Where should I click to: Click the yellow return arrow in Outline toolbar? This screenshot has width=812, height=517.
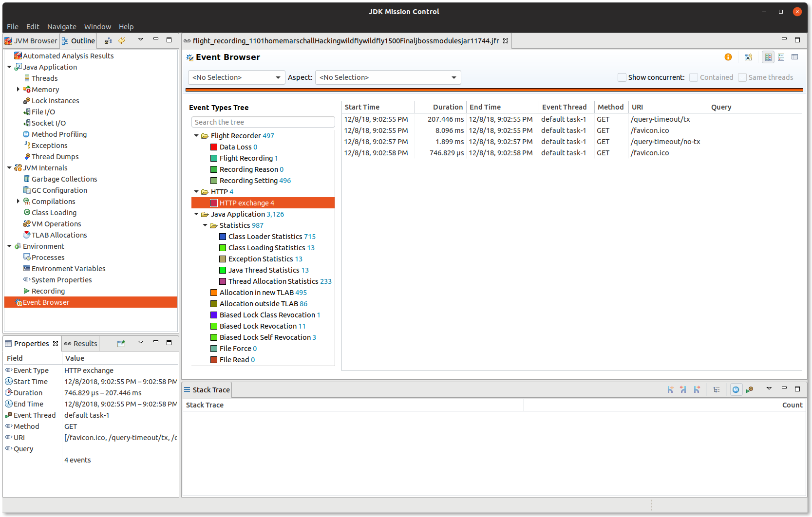click(x=122, y=40)
